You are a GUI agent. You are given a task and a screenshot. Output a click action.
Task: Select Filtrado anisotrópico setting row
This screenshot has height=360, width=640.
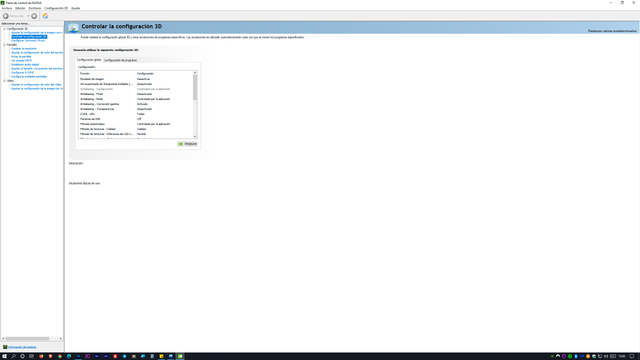click(136, 124)
